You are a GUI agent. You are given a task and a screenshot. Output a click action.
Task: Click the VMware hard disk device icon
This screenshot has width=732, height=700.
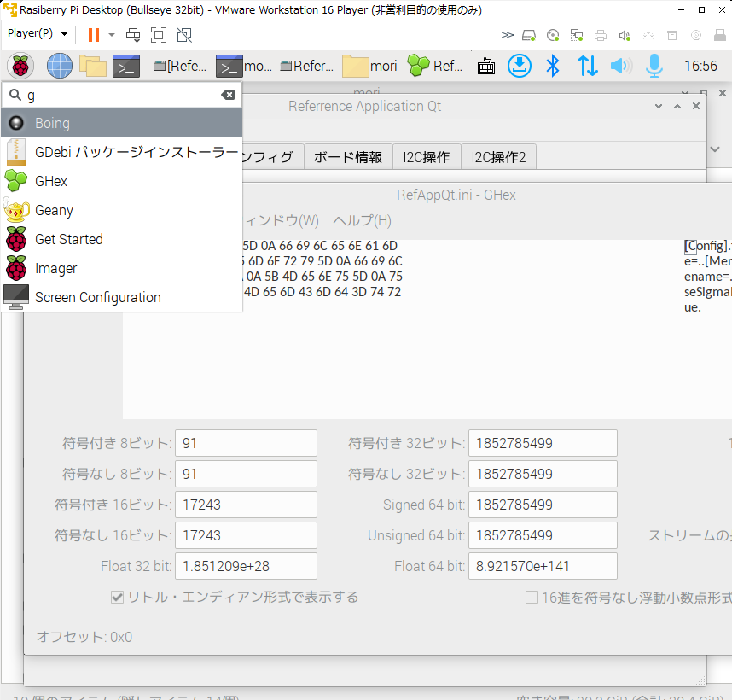coord(529,35)
